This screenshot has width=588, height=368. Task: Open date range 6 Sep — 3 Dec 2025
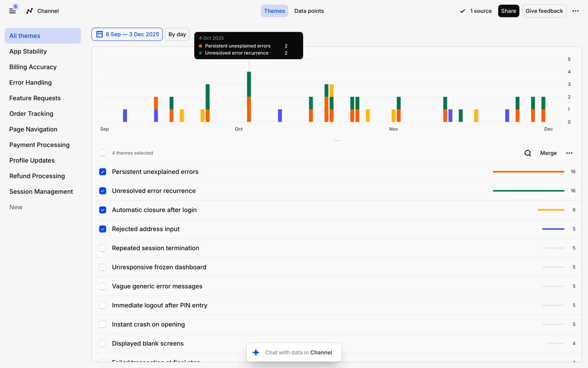[x=132, y=34]
